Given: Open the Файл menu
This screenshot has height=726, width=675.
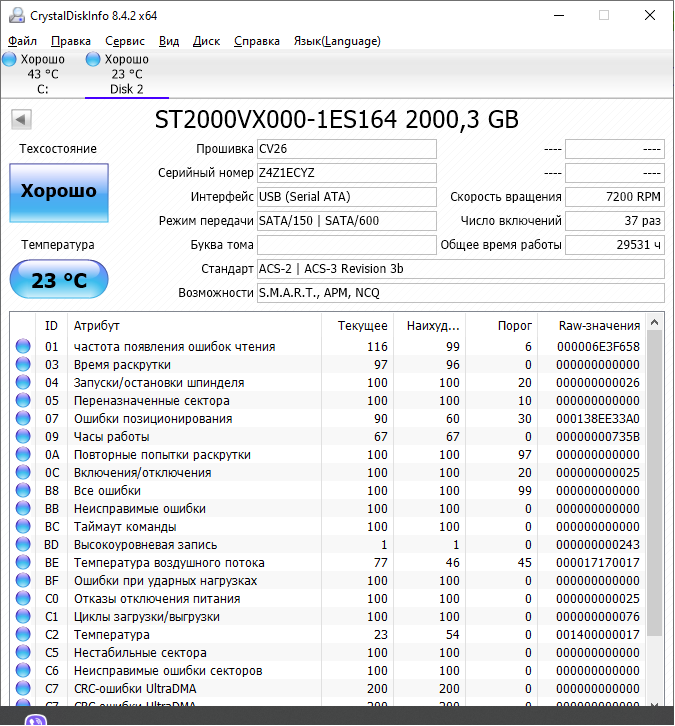Looking at the screenshot, I should [x=22, y=41].
